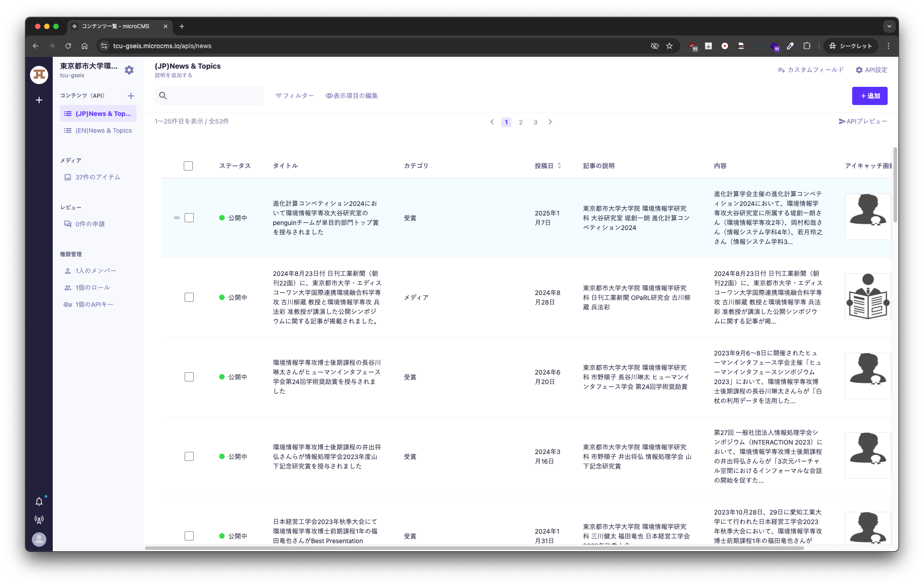Sort by 投稿日 column arrows
Viewport: 924px width, 585px height.
tap(559, 166)
